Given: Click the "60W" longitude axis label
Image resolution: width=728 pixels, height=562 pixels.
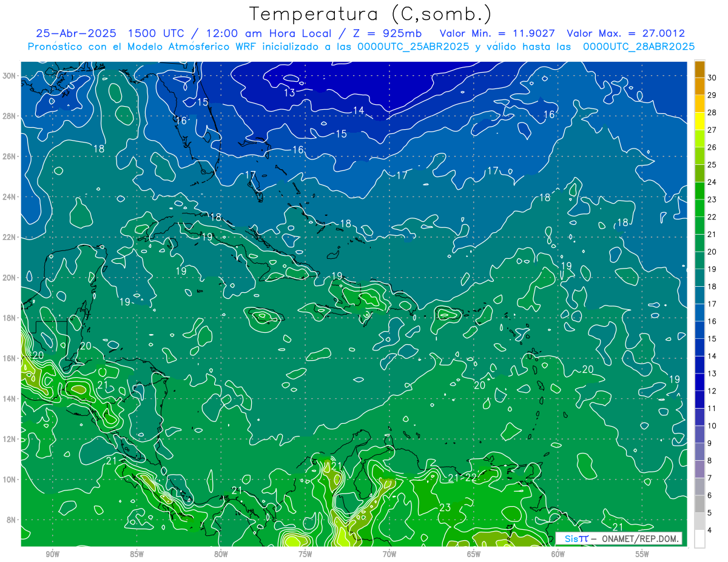Looking at the screenshot, I should click(x=558, y=554).
